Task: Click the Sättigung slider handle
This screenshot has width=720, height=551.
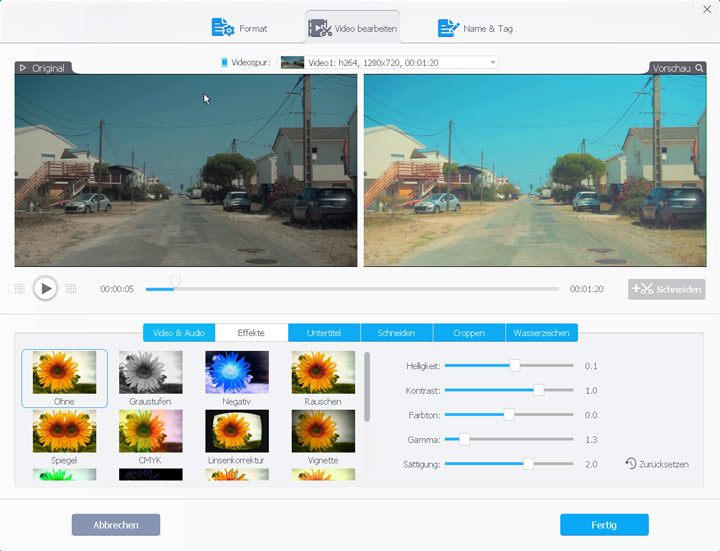Action: [x=528, y=464]
